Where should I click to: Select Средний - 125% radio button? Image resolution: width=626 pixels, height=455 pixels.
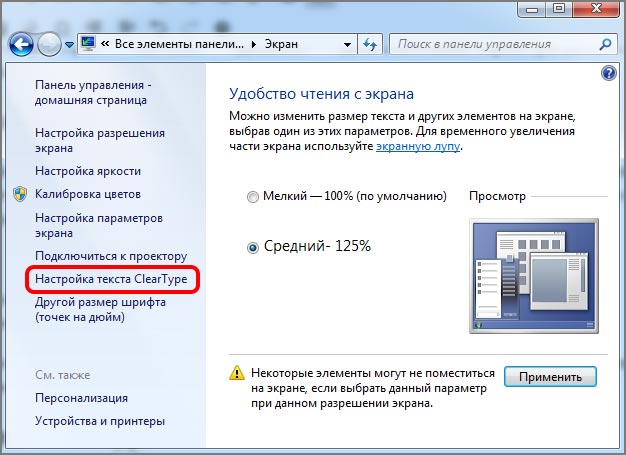253,247
